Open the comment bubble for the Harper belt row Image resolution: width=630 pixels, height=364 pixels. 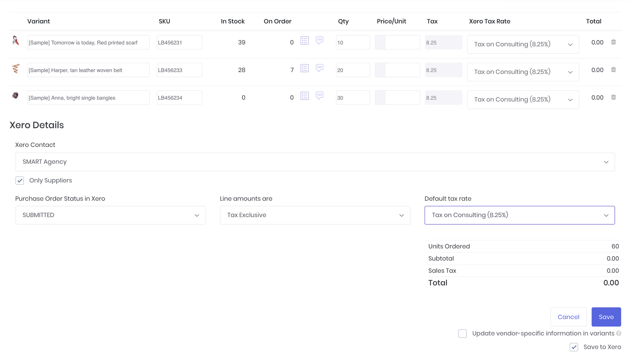pyautogui.click(x=320, y=68)
